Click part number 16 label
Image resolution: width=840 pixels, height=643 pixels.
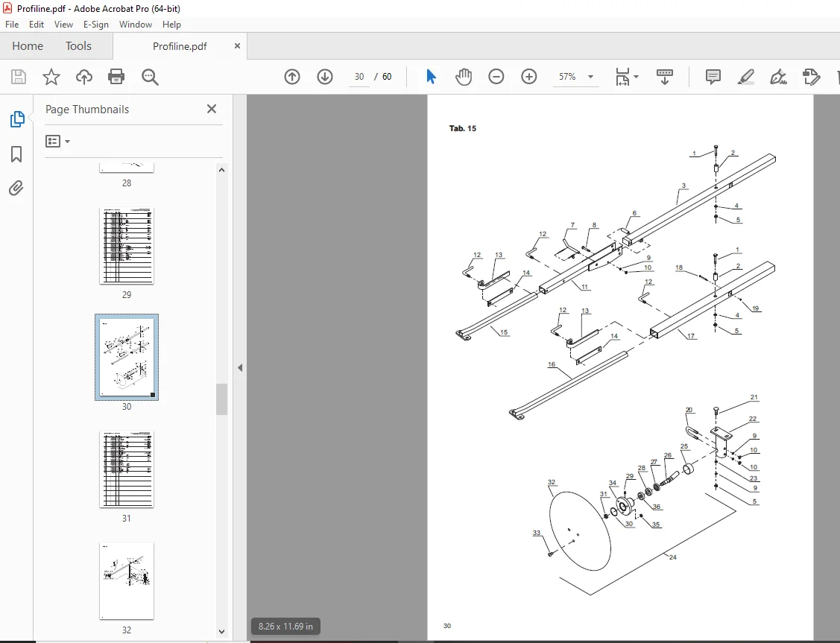click(552, 364)
